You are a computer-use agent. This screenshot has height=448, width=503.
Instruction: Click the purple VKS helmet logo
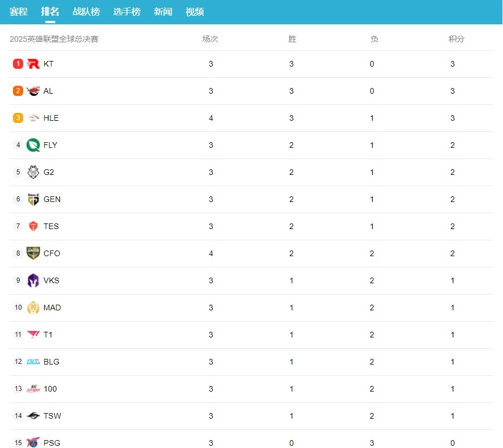(x=33, y=280)
